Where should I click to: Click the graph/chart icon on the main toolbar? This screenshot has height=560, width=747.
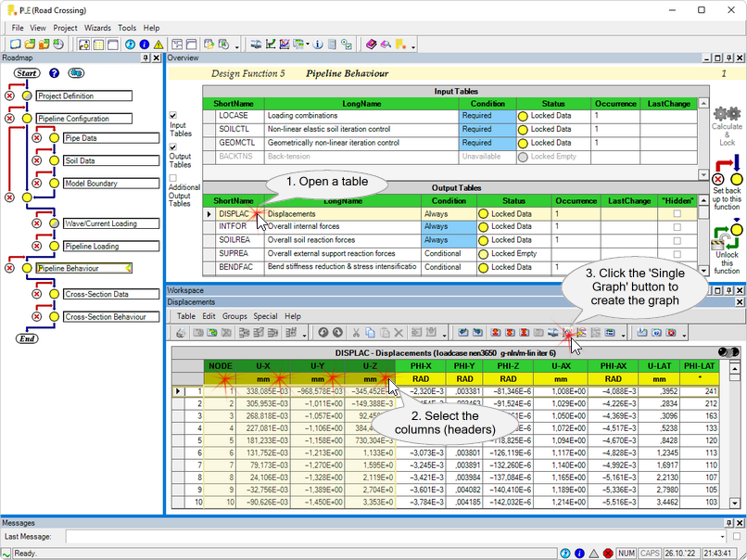click(271, 45)
